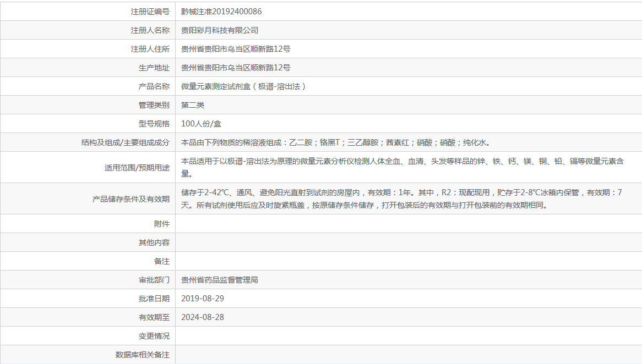The image size is (642, 364).
Task: Click the specification value 100人份/盒
Action: (x=198, y=123)
